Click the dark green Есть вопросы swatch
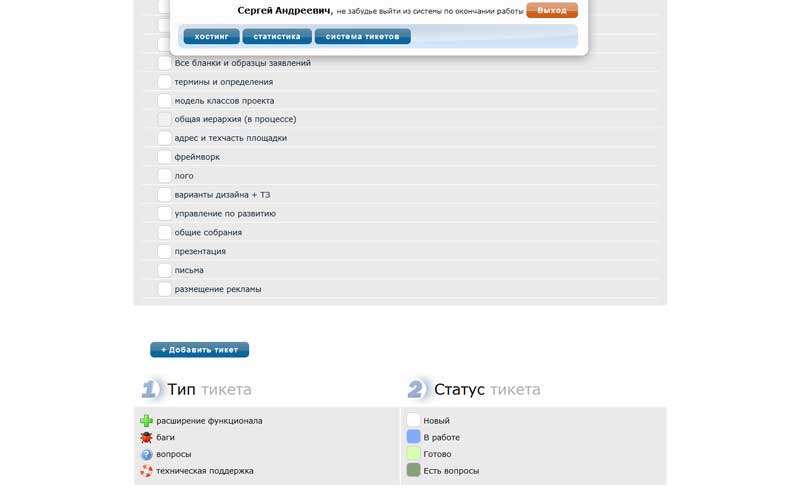 (413, 470)
